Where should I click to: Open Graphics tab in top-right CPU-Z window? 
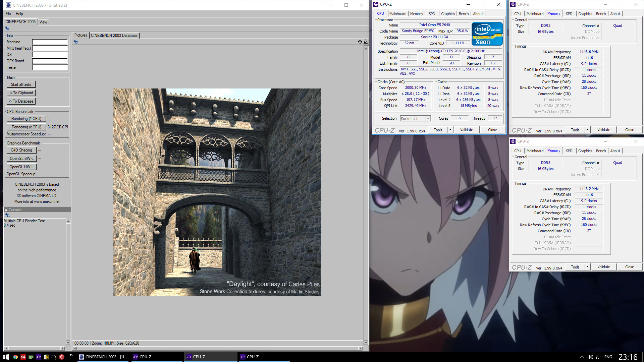(x=585, y=14)
